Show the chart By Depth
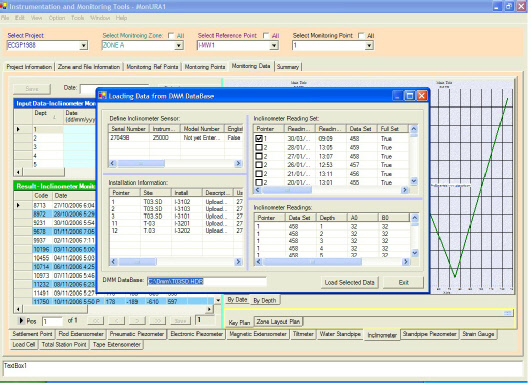The width and height of the screenshot is (531, 383). pos(264,300)
